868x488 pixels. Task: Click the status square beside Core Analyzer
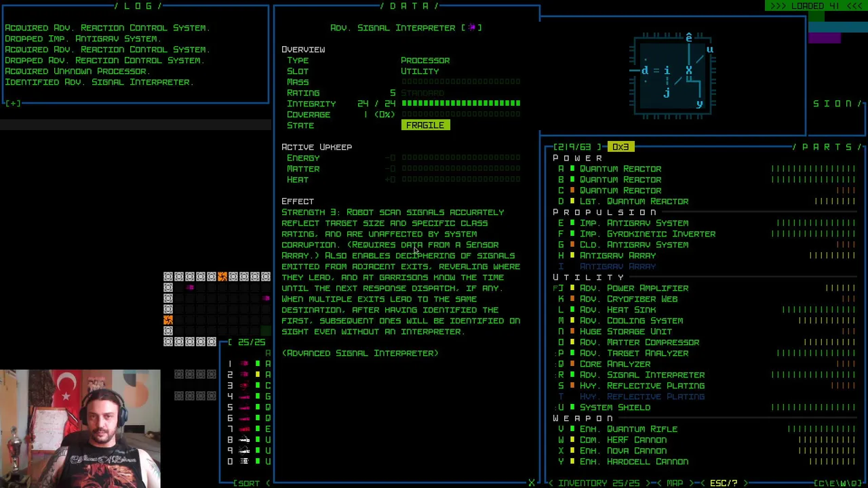(x=572, y=364)
